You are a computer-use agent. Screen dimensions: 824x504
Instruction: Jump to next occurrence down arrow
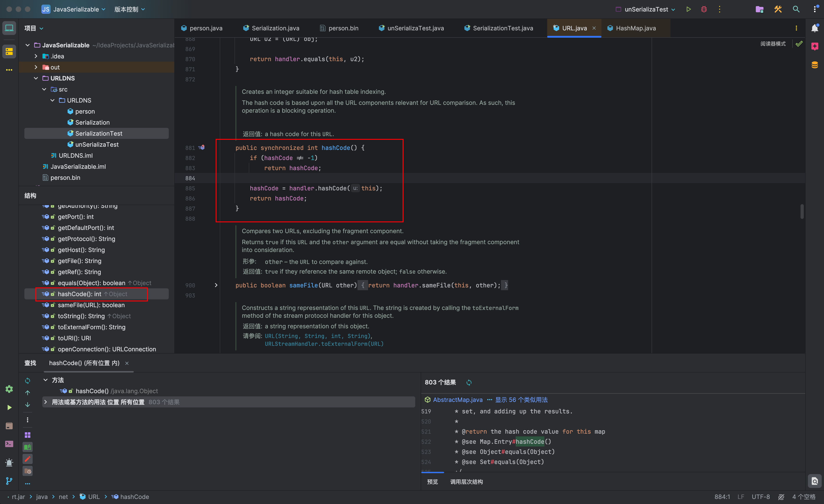click(27, 405)
